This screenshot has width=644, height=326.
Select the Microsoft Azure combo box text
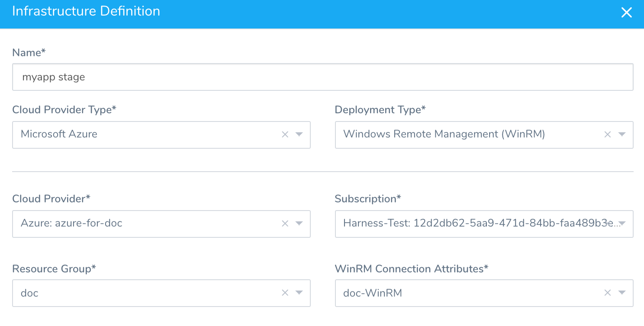tap(59, 134)
